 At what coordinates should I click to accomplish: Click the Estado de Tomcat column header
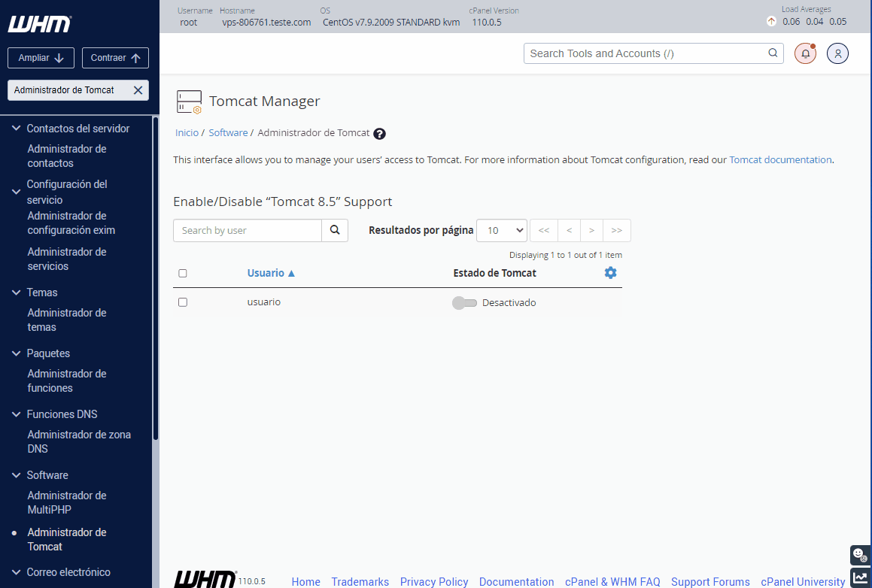pos(494,273)
